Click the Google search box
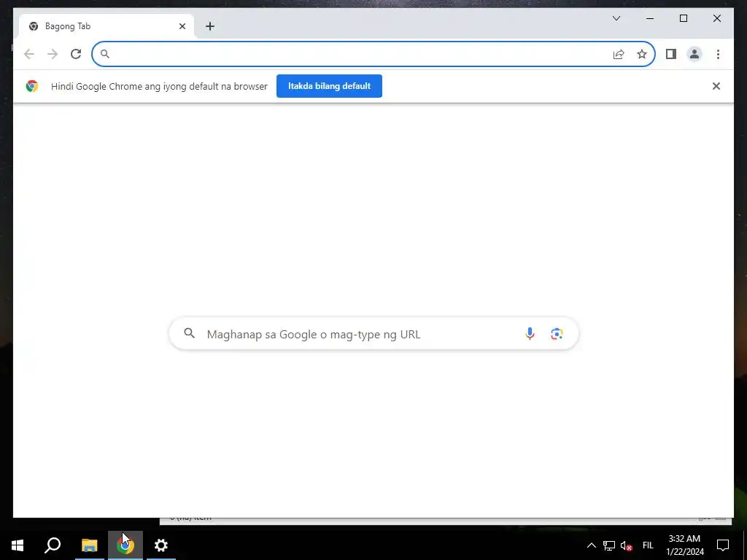Image resolution: width=747 pixels, height=560 pixels. 374,334
